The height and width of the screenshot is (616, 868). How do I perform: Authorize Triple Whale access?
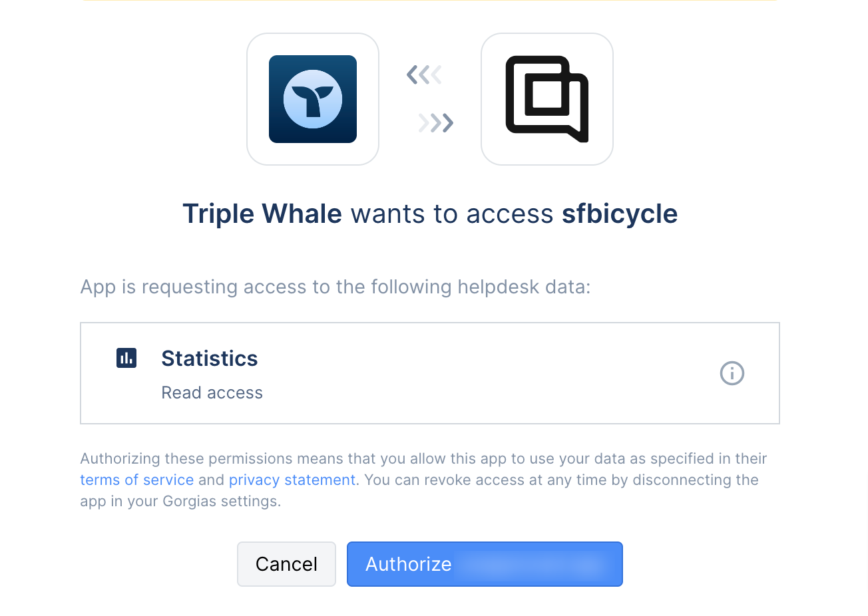click(485, 564)
